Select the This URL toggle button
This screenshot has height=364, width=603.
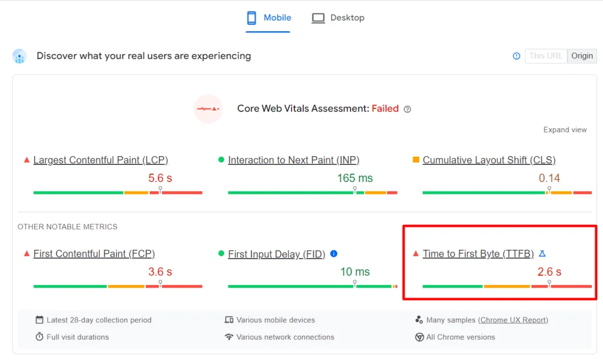(546, 56)
